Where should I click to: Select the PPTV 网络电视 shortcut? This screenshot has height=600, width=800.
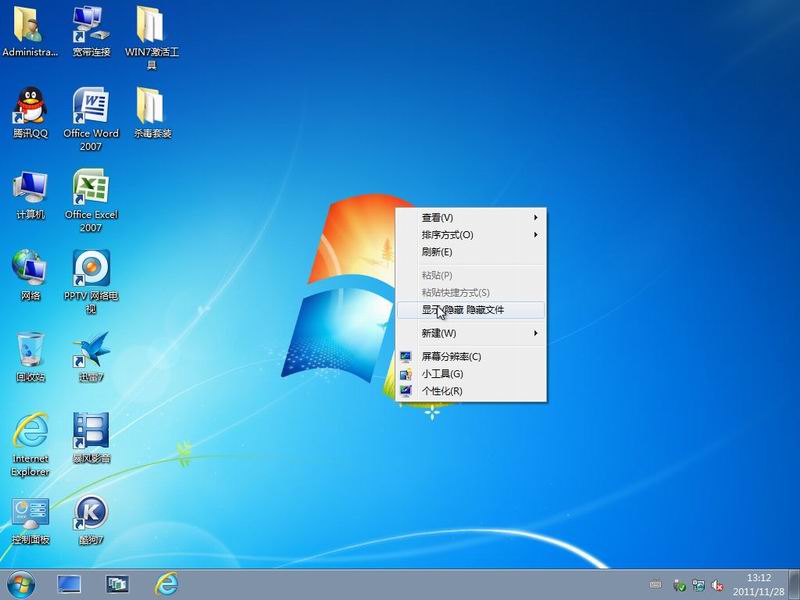[x=91, y=282]
